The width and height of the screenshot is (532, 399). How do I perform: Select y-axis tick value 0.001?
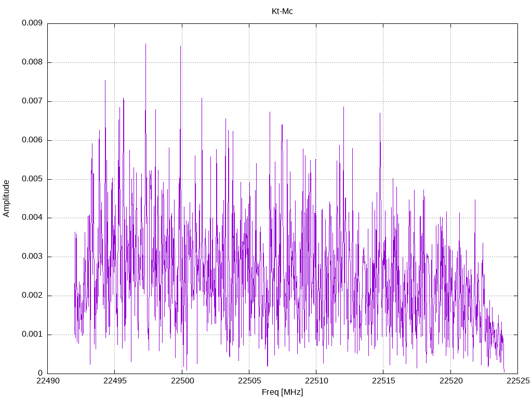[32, 334]
